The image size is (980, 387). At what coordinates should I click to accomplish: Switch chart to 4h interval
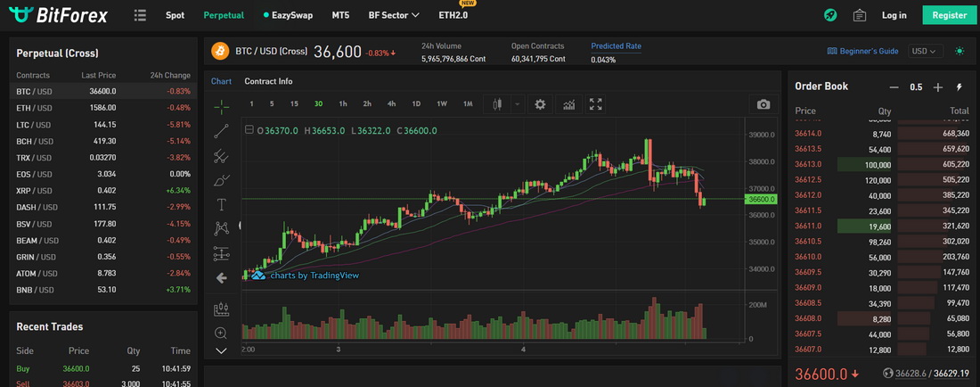point(391,103)
